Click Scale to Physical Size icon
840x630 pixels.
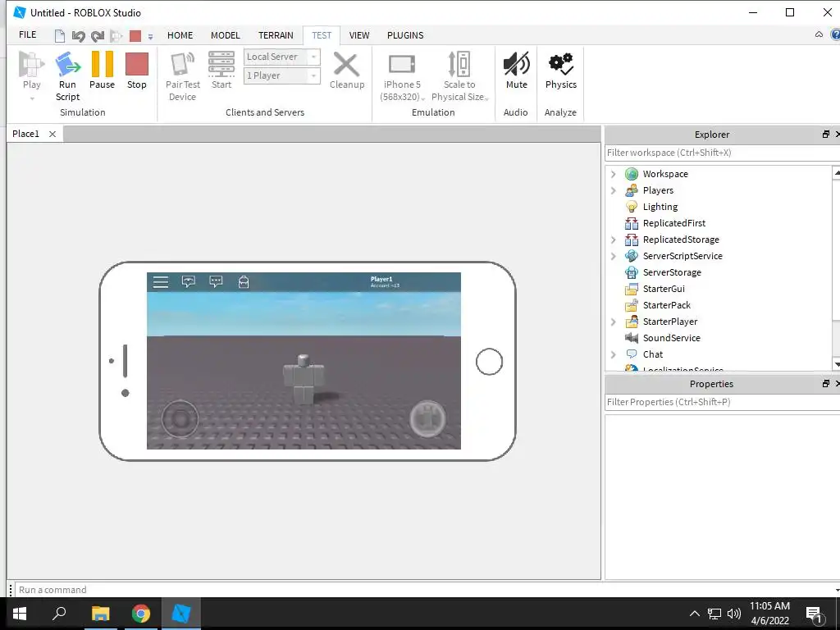pos(459,64)
